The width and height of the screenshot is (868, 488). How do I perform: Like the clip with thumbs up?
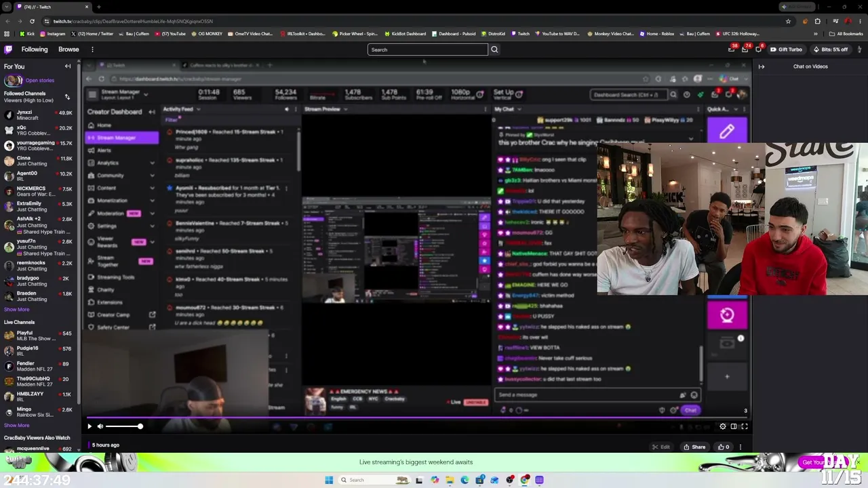(x=724, y=447)
